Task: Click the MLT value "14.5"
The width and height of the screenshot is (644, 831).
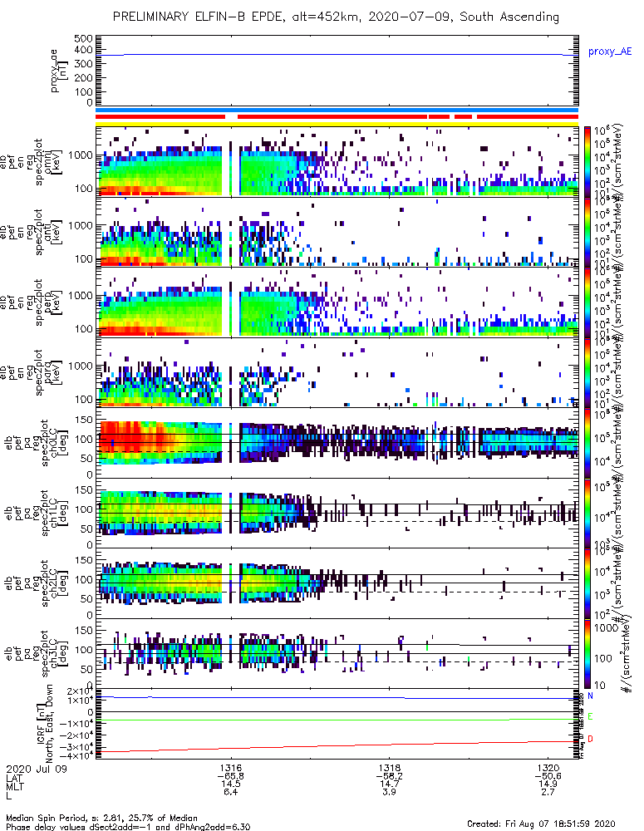Action: point(230,784)
